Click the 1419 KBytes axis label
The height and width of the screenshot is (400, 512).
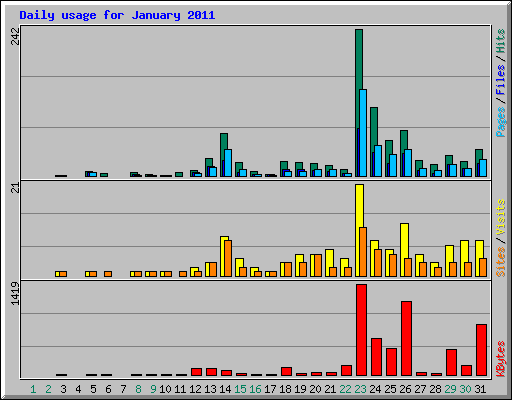point(15,293)
